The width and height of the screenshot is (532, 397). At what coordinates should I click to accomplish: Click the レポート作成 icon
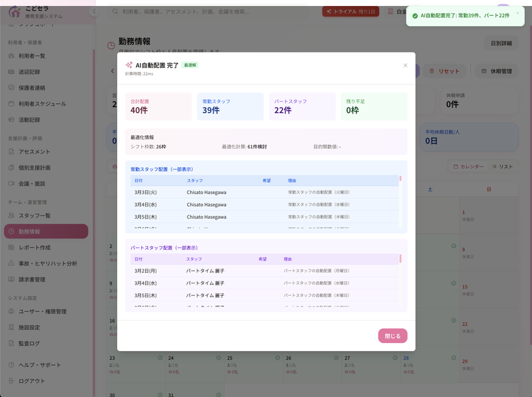(x=11, y=247)
